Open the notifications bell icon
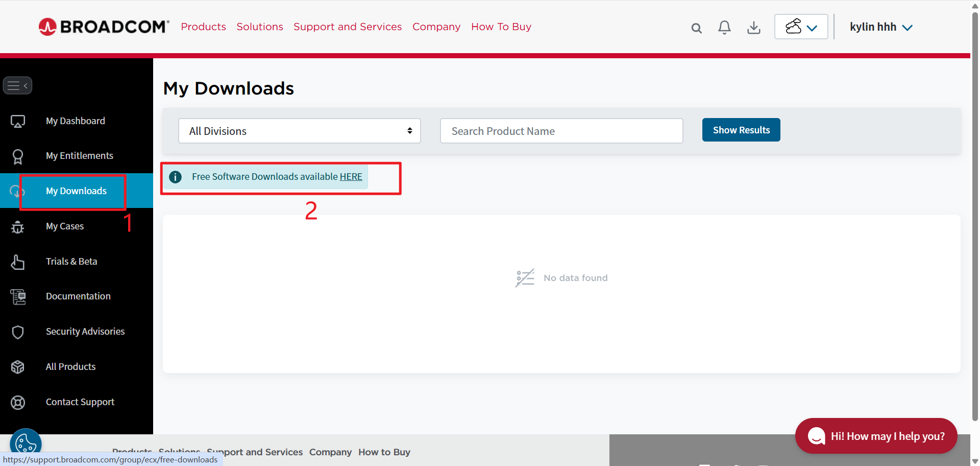 [x=724, y=28]
